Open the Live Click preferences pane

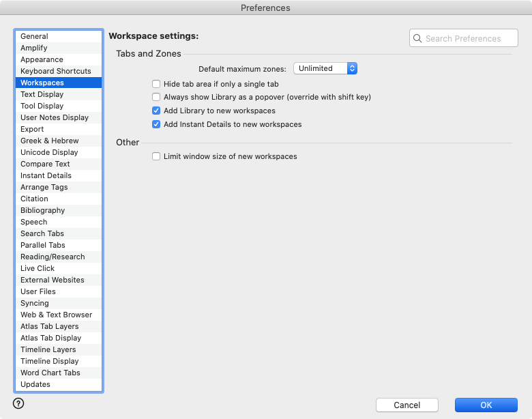point(38,268)
